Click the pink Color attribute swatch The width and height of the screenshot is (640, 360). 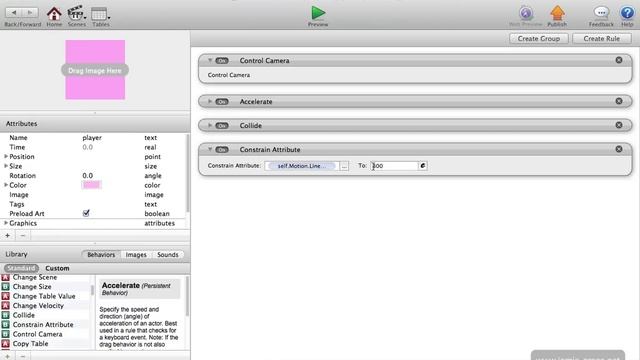(x=91, y=185)
